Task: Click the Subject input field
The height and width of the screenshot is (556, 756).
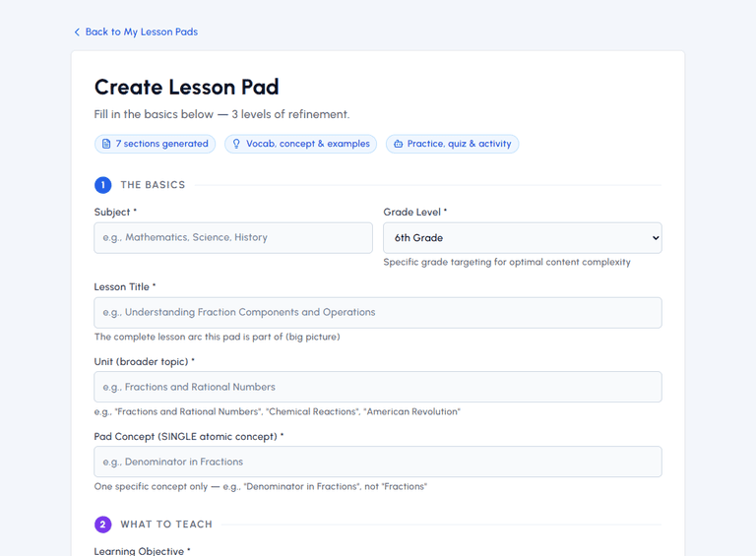Action: pyautogui.click(x=233, y=237)
